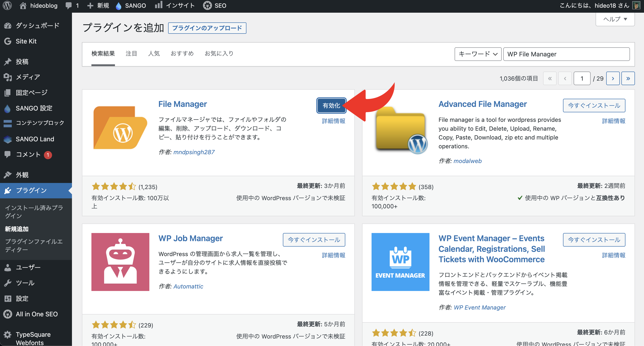
Task: Open コメント in sidebar
Action: pyautogui.click(x=36, y=155)
